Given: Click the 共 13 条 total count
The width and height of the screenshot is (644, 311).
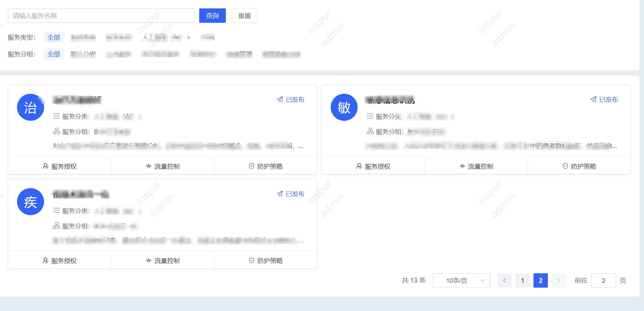Looking at the screenshot, I should pyautogui.click(x=414, y=280).
